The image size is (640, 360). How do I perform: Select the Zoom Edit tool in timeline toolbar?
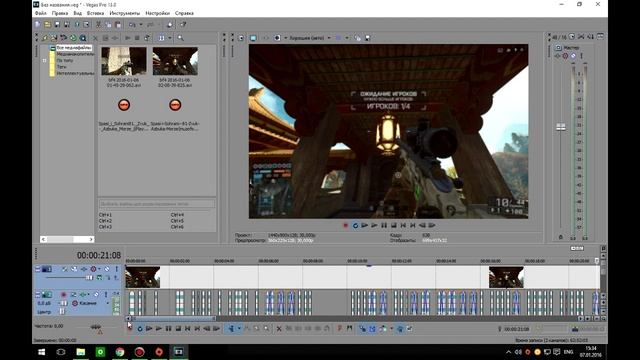click(266, 329)
